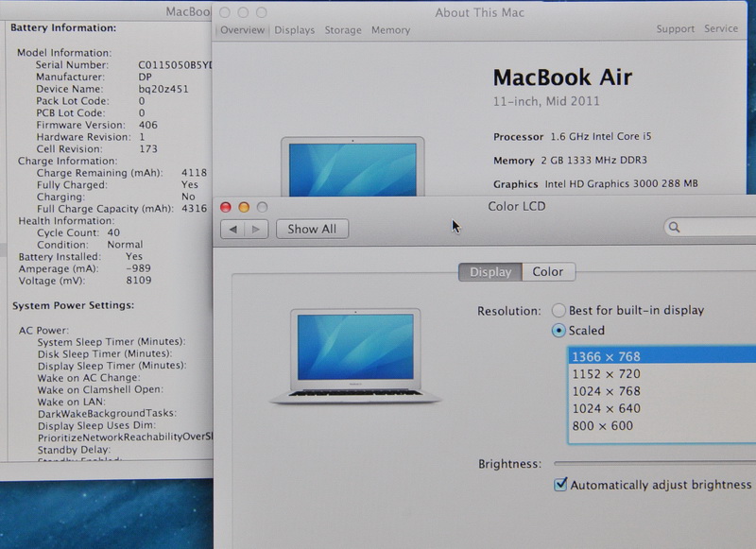Viewport: 756px width, 549px height.
Task: Click the Memory 2 GB 1333 MHz DDR3 text
Action: click(570, 160)
